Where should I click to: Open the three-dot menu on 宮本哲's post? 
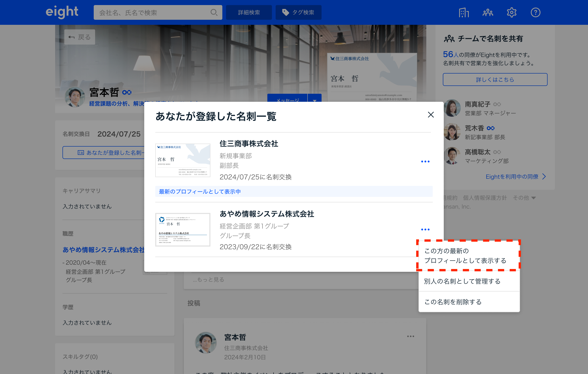[x=410, y=336]
